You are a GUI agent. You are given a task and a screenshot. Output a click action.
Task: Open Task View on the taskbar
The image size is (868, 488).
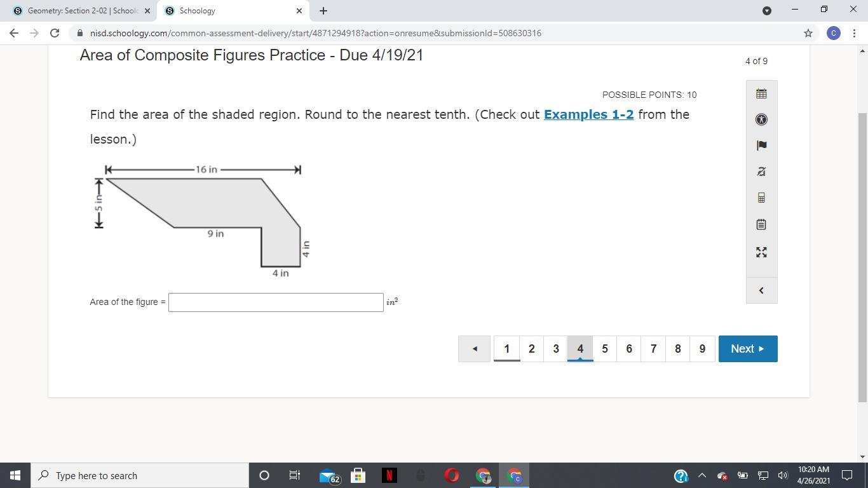[x=295, y=475]
